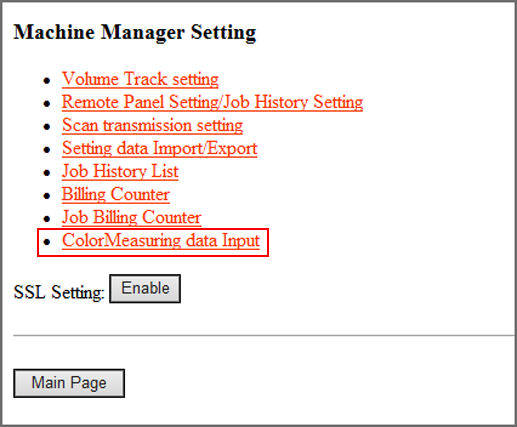This screenshot has width=517, height=427.
Task: Click the bullet beside Job History List
Action: (x=47, y=173)
